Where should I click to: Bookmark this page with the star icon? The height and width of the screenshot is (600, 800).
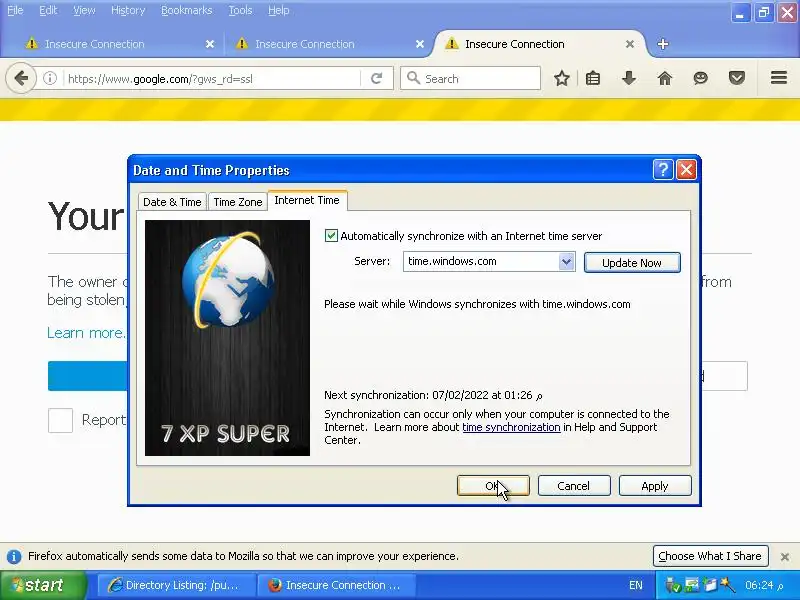point(561,79)
